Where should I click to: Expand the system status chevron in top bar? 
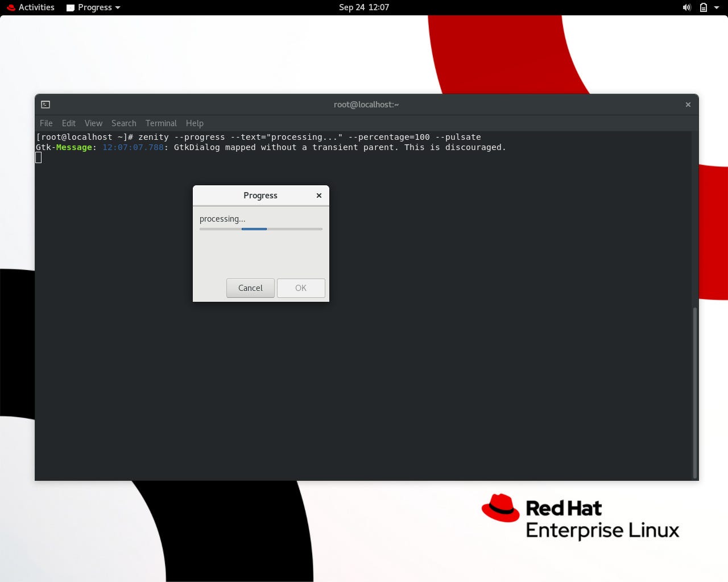pos(718,7)
